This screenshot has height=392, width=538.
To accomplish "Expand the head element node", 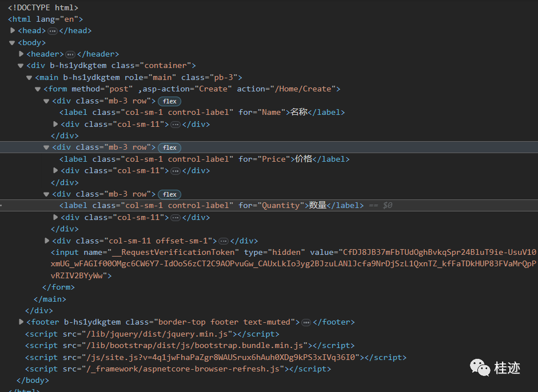I will tap(13, 30).
